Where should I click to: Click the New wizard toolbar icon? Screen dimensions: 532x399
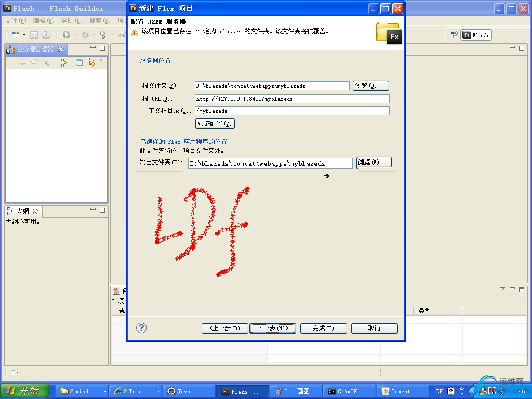[x=16, y=35]
